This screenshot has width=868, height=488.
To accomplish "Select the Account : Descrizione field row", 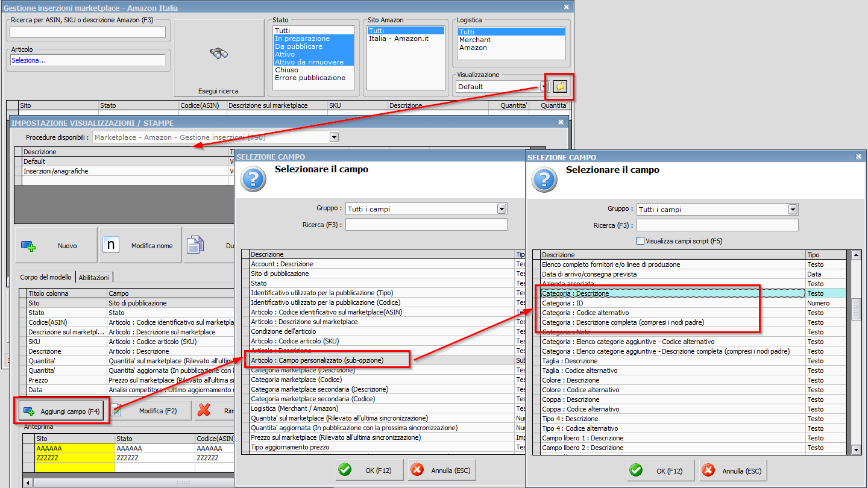I will click(383, 264).
